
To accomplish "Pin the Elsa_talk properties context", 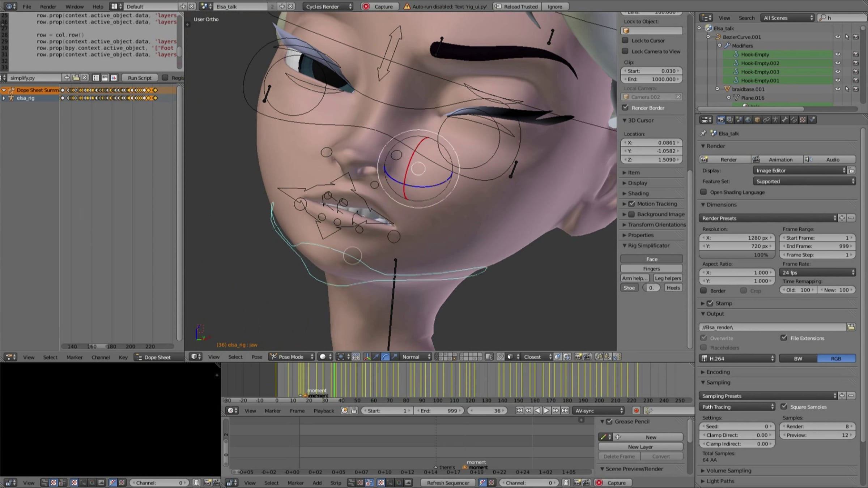I will pyautogui.click(x=703, y=133).
